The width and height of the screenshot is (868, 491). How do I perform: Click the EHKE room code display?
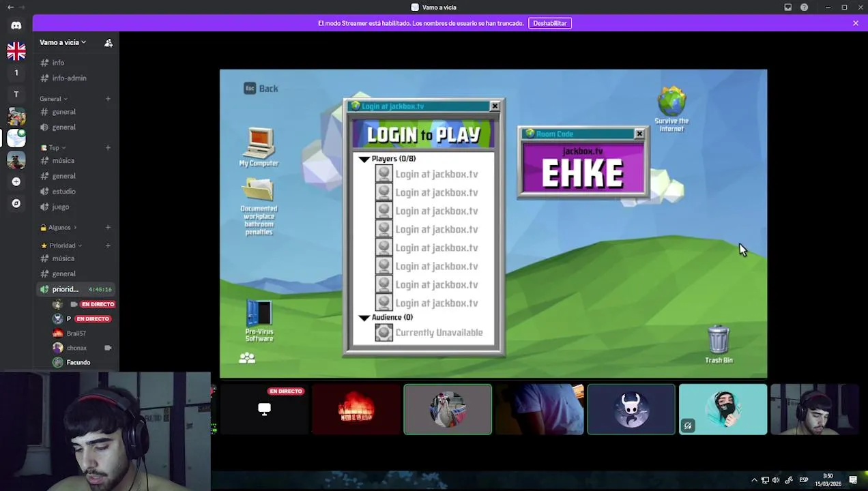click(x=582, y=173)
